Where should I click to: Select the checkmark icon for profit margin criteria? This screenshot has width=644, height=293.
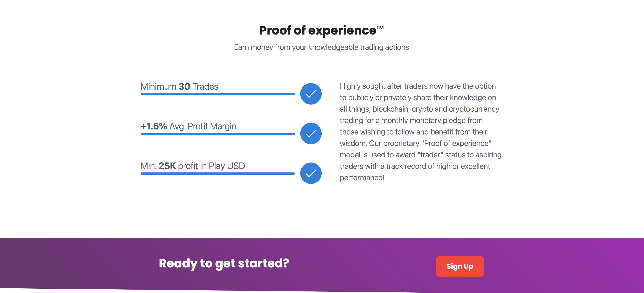click(311, 133)
